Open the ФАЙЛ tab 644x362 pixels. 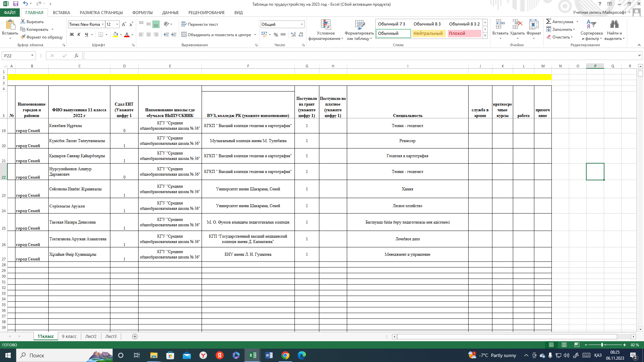point(10,12)
